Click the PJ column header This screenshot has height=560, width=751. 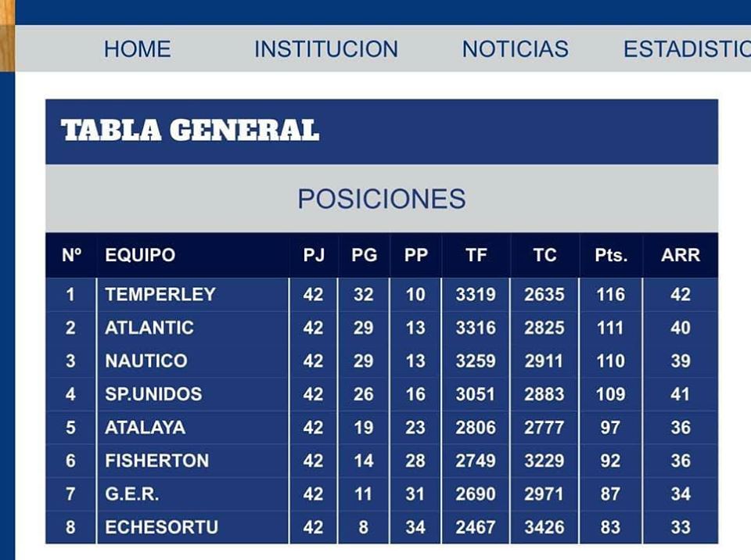(x=313, y=255)
